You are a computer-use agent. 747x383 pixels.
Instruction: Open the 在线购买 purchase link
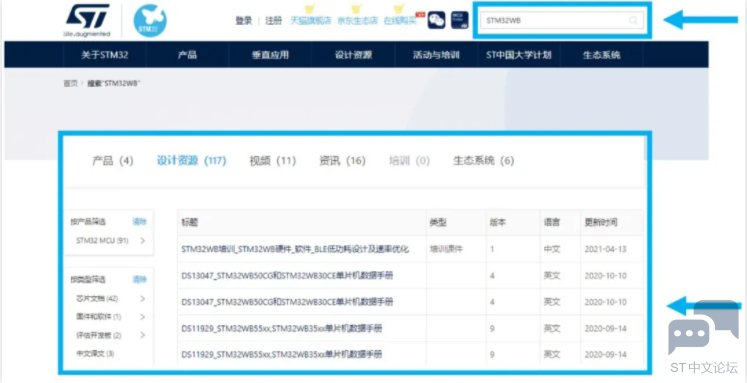(x=400, y=21)
